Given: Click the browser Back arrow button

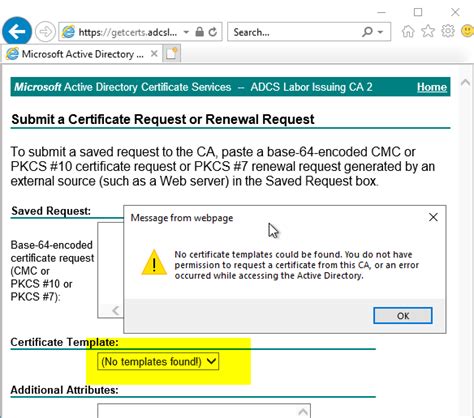Looking at the screenshot, I should tap(17, 32).
